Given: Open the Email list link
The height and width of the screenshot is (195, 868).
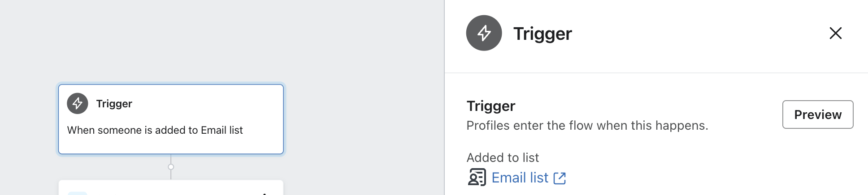Looking at the screenshot, I should coord(520,178).
